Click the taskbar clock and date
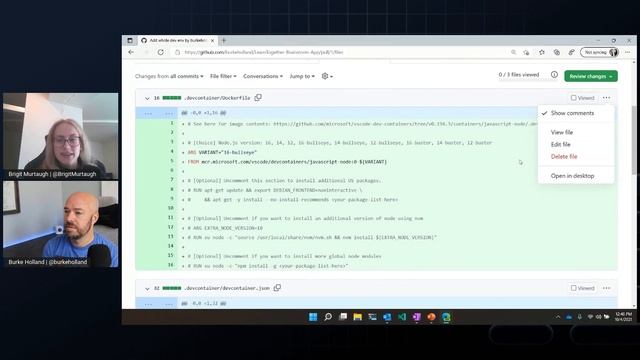The height and width of the screenshot is (360, 640). [623, 317]
